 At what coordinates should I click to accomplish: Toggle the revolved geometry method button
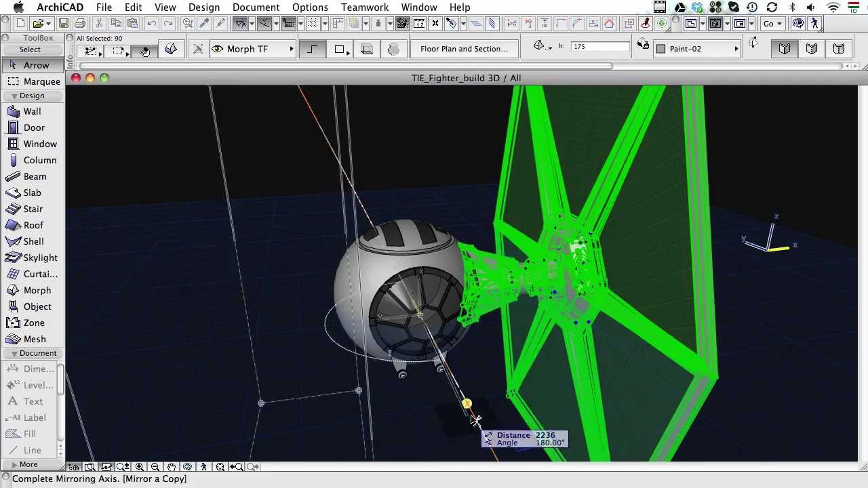coord(393,49)
